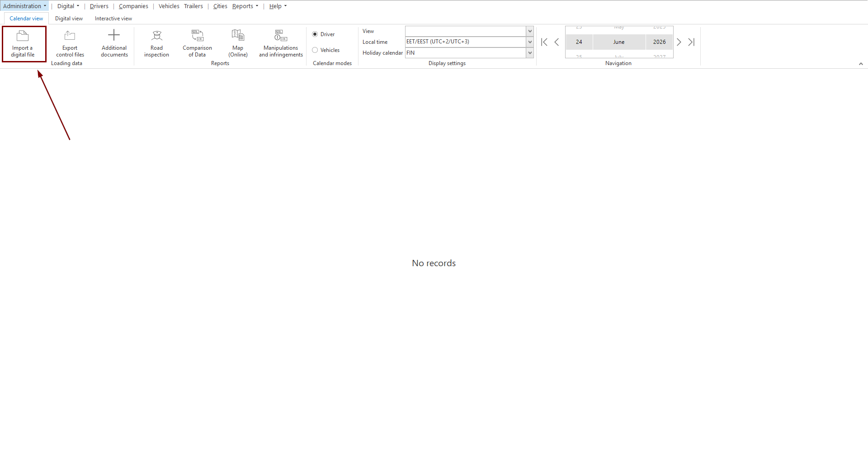Switch to the Digital view tab

(69, 19)
